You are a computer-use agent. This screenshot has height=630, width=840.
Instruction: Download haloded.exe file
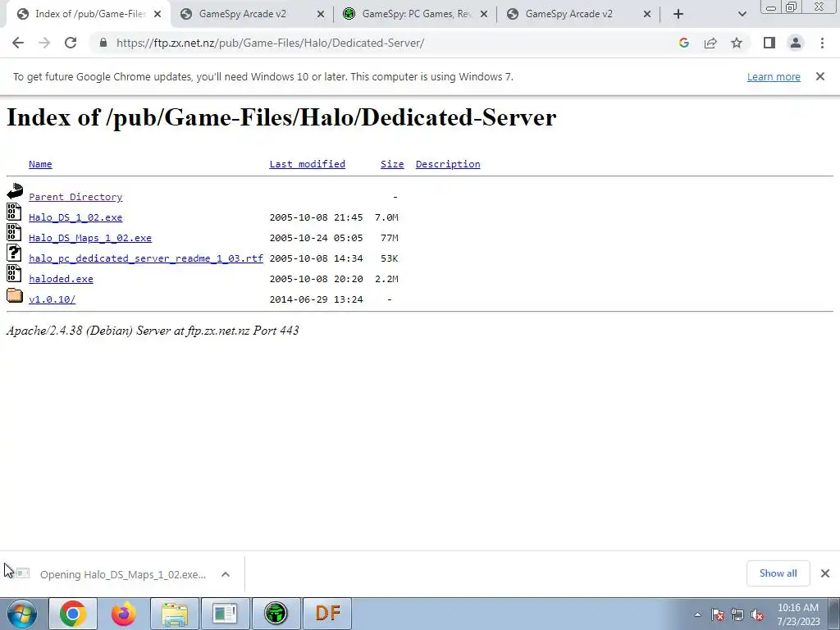click(61, 279)
